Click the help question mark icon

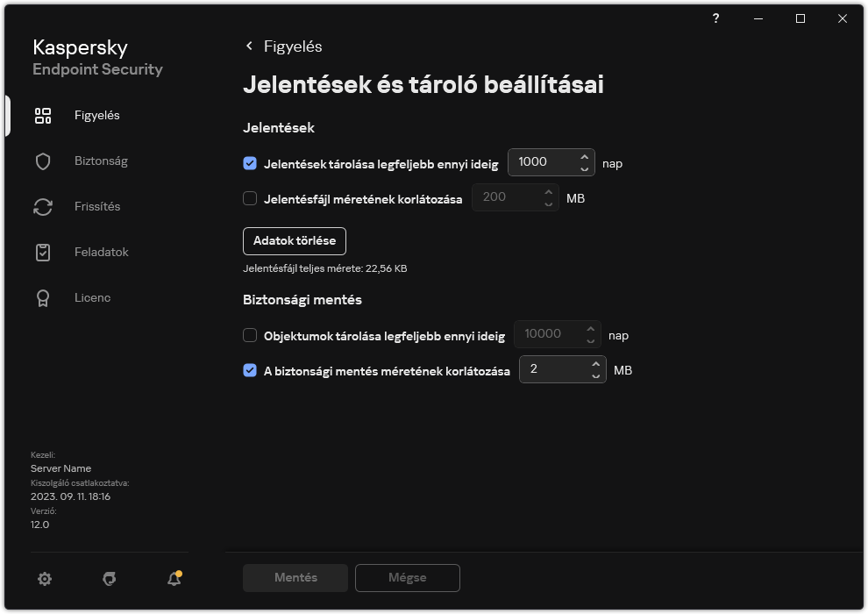tap(715, 18)
